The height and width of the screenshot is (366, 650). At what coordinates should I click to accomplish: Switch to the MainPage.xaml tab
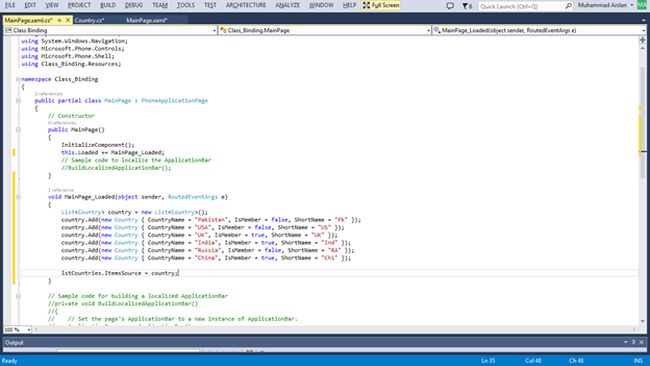pyautogui.click(x=147, y=20)
